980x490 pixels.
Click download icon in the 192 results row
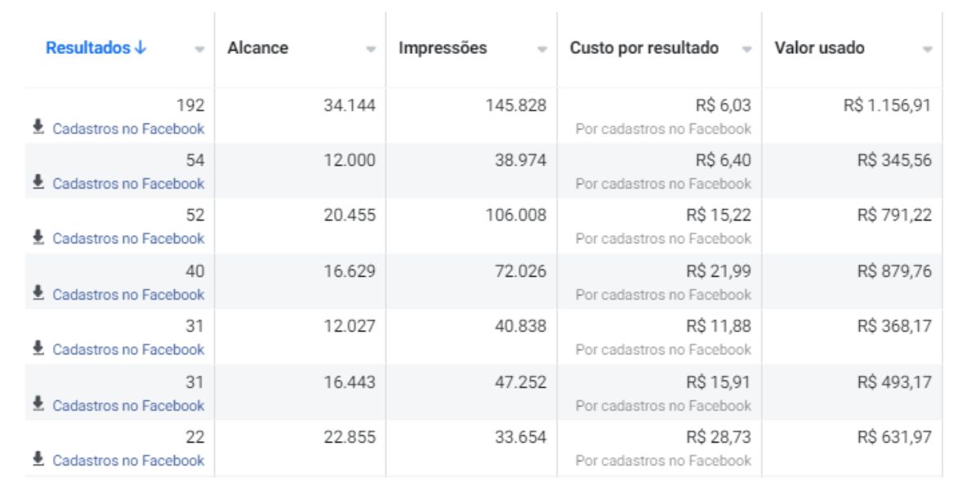click(38, 127)
